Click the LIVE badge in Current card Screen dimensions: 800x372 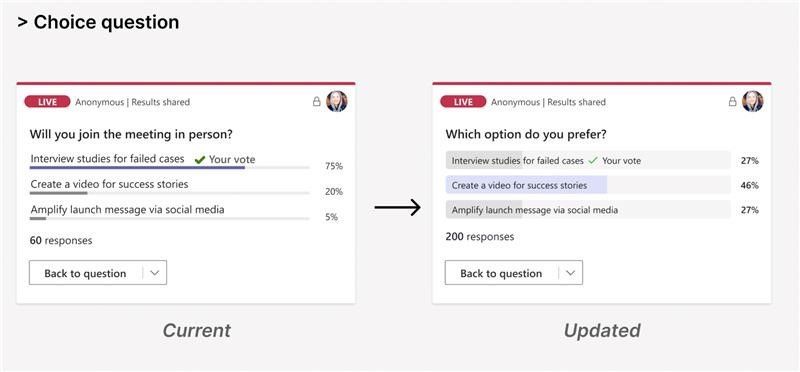tap(47, 102)
